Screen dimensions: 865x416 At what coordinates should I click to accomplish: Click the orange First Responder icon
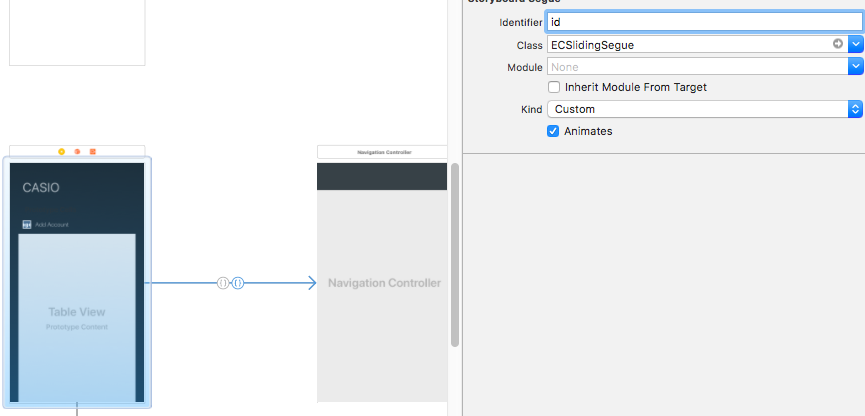tap(77, 151)
